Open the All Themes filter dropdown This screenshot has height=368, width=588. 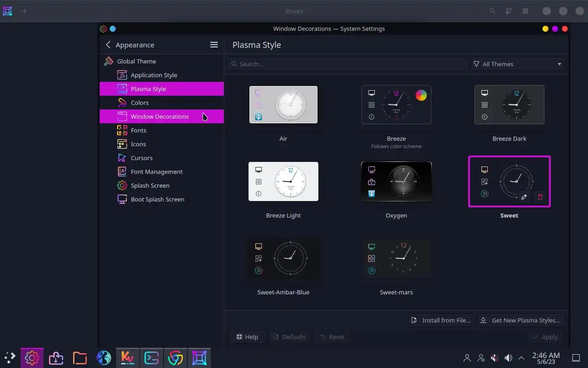click(x=518, y=64)
